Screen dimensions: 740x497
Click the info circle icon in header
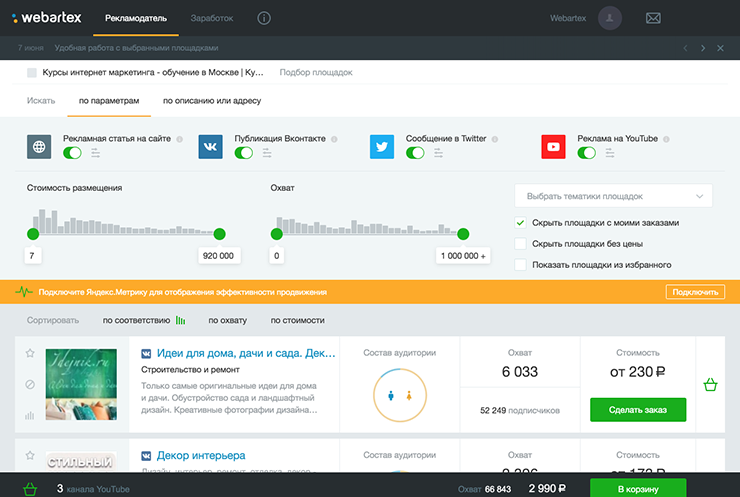coord(264,18)
